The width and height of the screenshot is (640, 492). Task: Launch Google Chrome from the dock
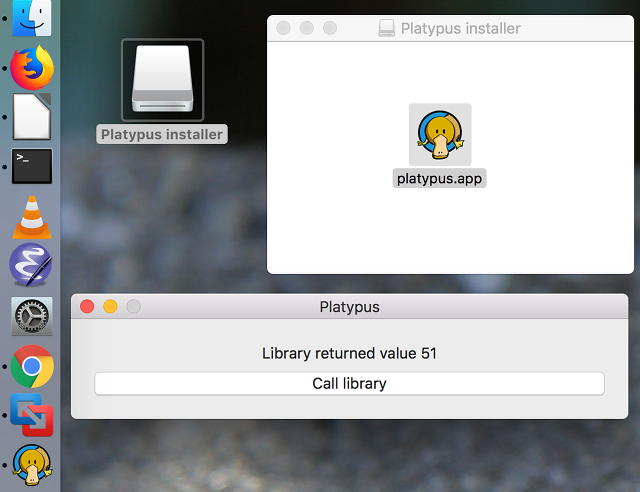(x=32, y=366)
